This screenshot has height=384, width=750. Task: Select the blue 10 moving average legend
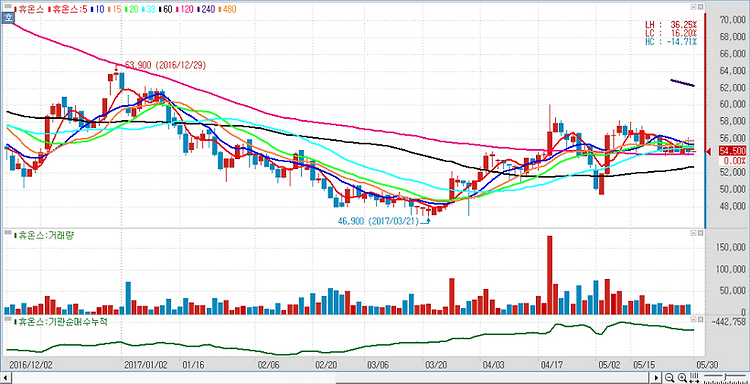pos(98,9)
